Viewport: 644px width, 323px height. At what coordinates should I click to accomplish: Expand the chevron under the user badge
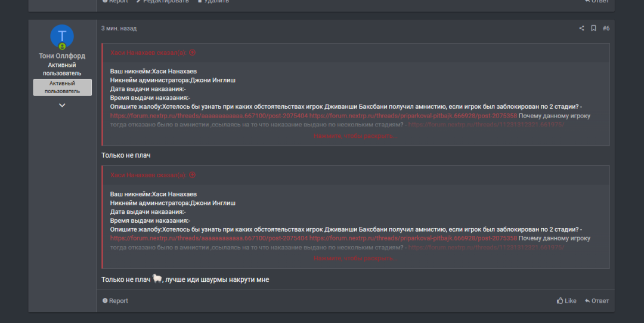pyautogui.click(x=62, y=105)
